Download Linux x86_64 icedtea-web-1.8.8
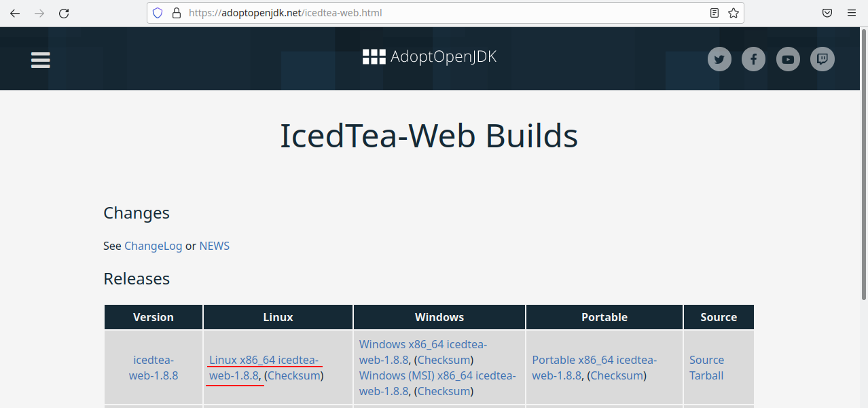868x408 pixels. click(x=264, y=367)
